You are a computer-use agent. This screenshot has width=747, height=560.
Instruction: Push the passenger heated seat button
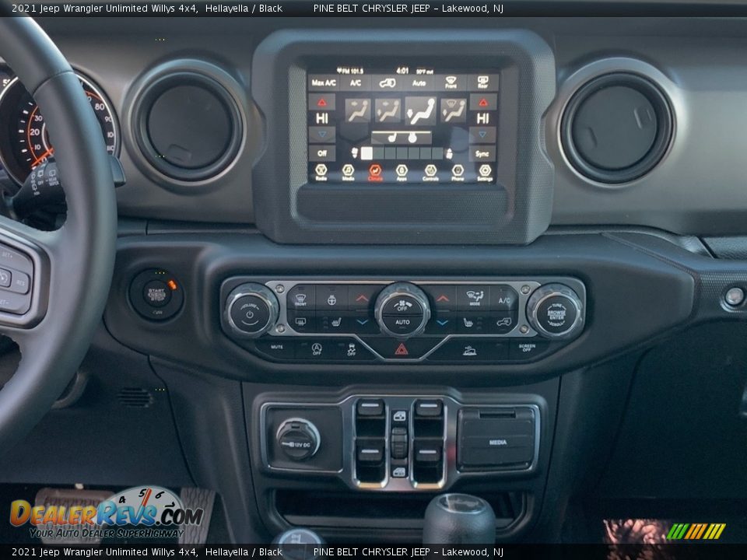468,323
